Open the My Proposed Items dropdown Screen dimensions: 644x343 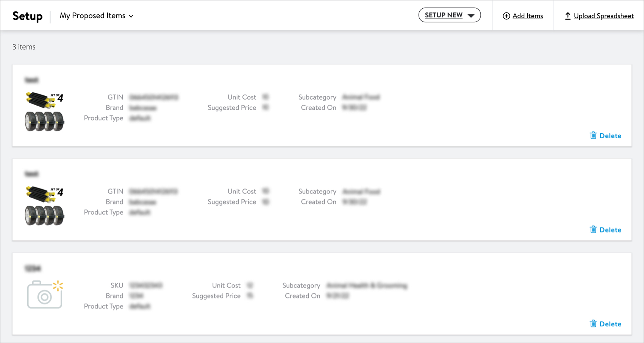tap(97, 16)
